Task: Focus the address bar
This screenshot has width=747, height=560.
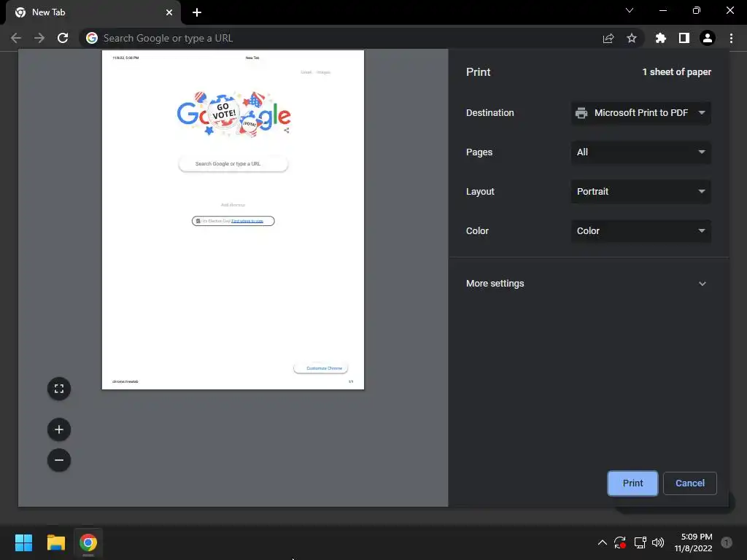Action: 343,38
